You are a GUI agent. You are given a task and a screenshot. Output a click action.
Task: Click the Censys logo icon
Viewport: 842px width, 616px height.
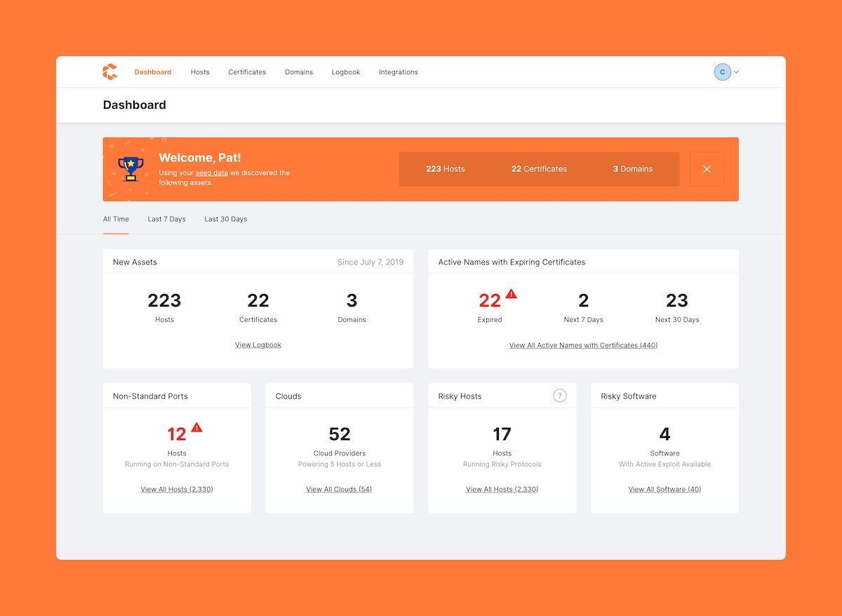(110, 72)
